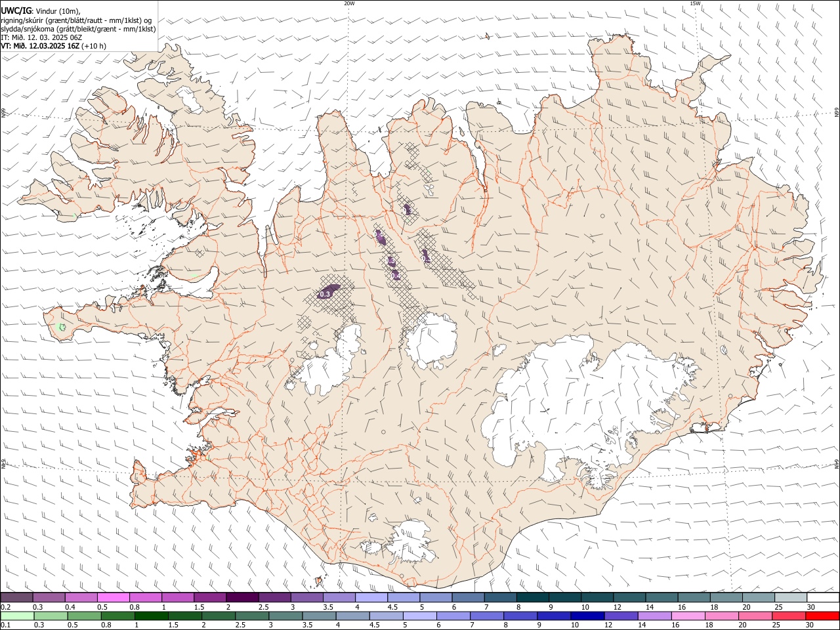The image size is (840, 630).
Task: Pick the periwinkle 7 rain legend swatch
Action: click(x=487, y=616)
